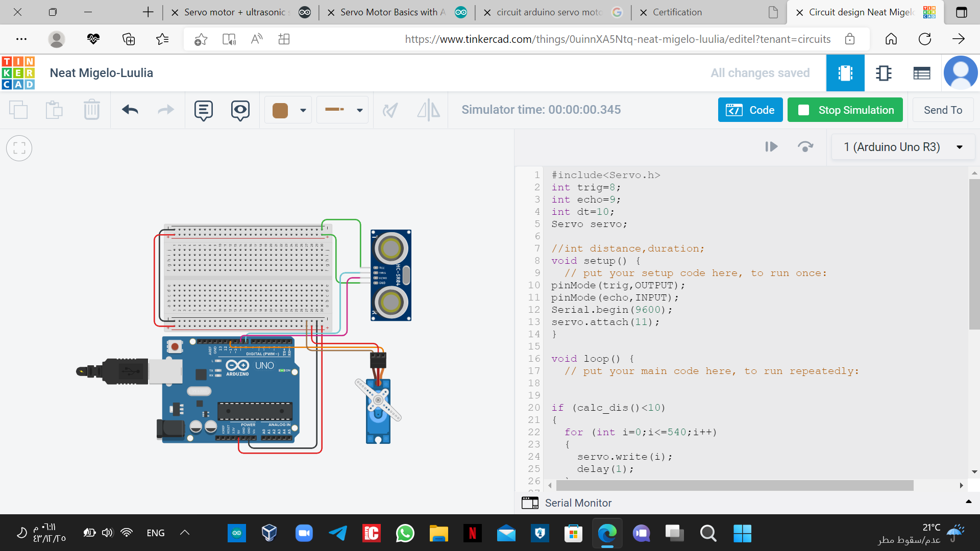Screen dimensions: 980x551
Task: Toggle the show notes visibility icon
Action: [x=240, y=110]
